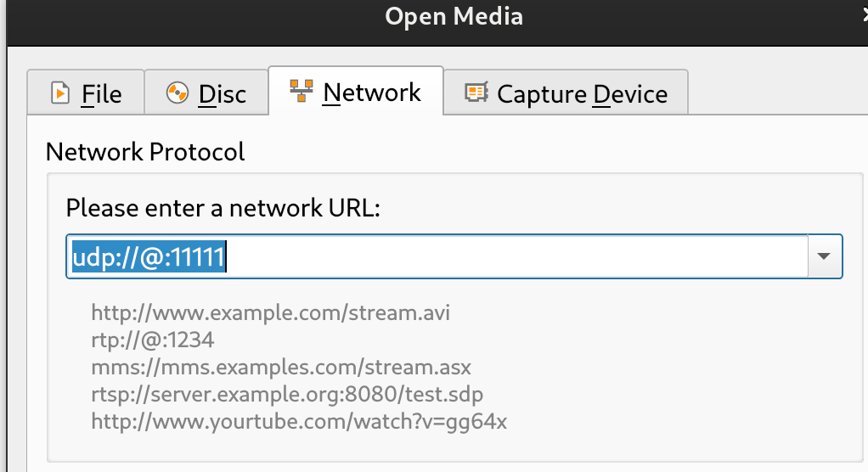
Task: Click the play-file icon on the File tab
Action: (60, 93)
